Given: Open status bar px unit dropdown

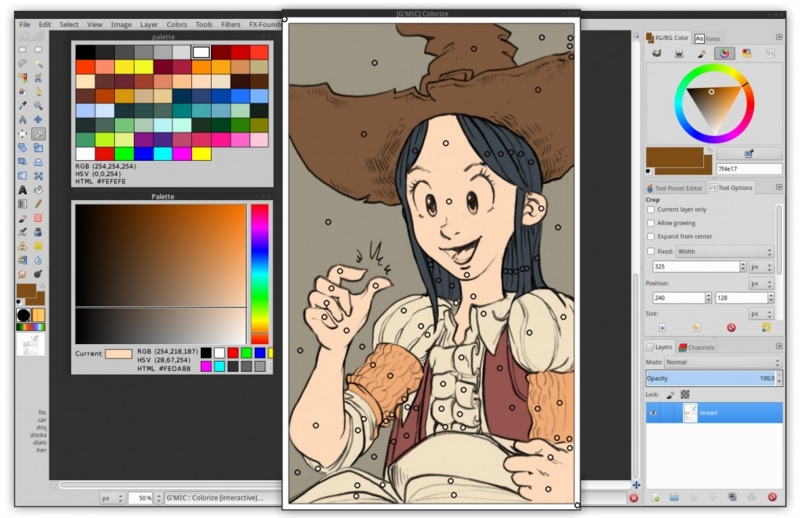Looking at the screenshot, I should tap(113, 498).
